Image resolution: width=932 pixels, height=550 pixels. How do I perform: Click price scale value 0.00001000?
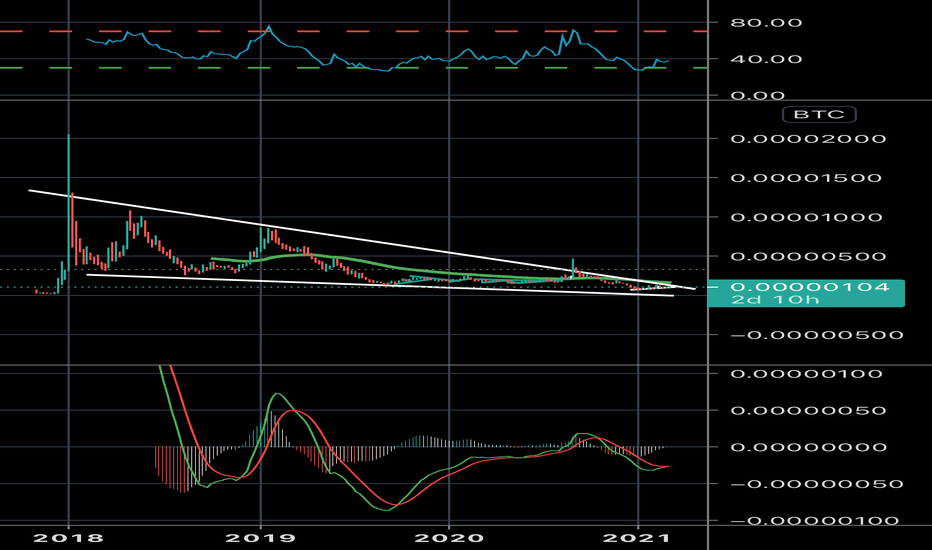(805, 217)
